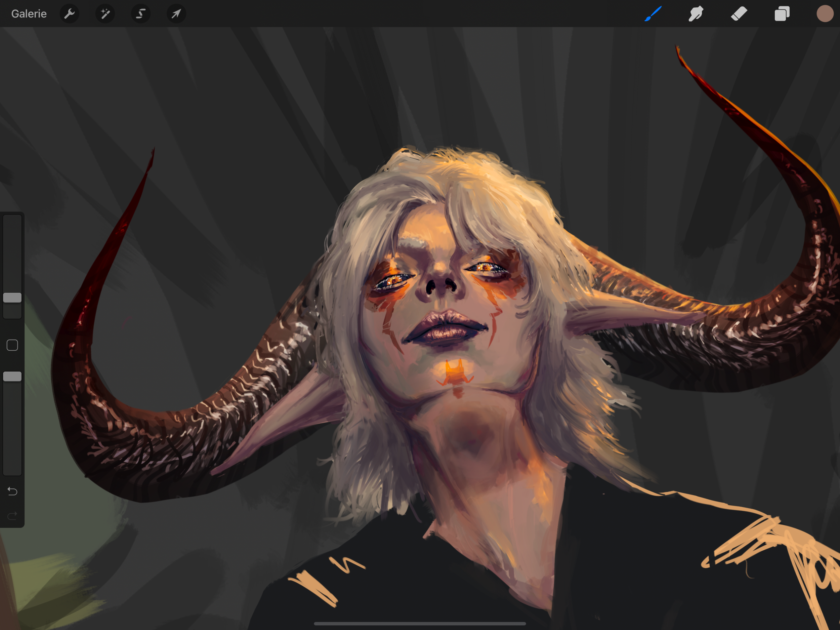Open the Layers panel

782,14
